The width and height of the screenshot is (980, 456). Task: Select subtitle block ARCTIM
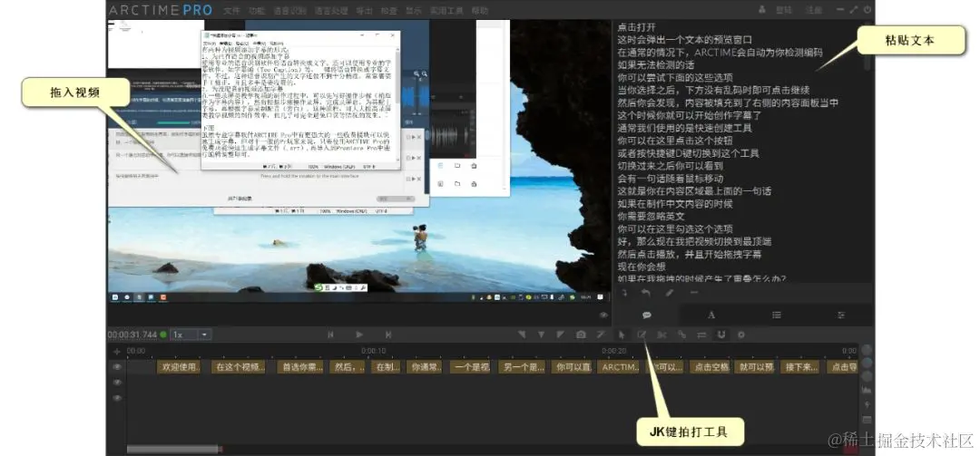[620, 367]
